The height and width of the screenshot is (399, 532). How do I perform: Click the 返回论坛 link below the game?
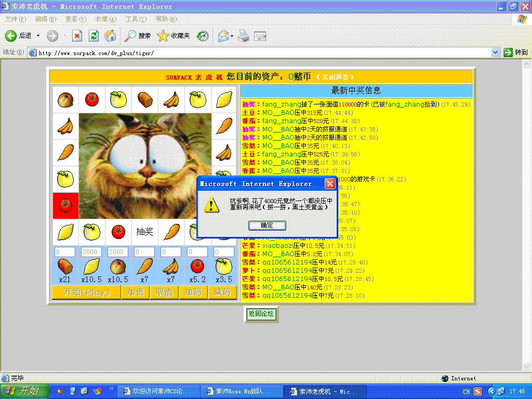[261, 314]
